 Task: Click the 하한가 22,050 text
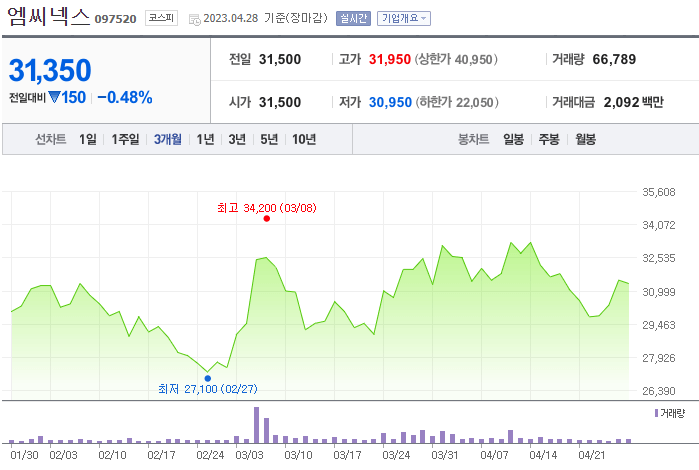click(457, 102)
